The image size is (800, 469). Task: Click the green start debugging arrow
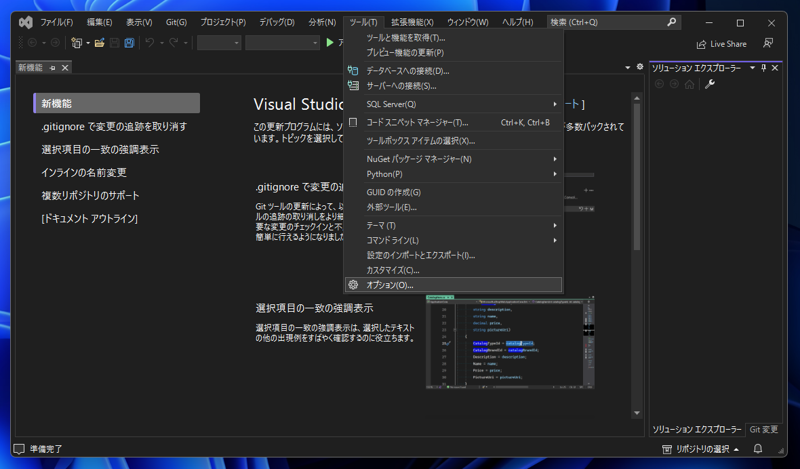point(330,43)
